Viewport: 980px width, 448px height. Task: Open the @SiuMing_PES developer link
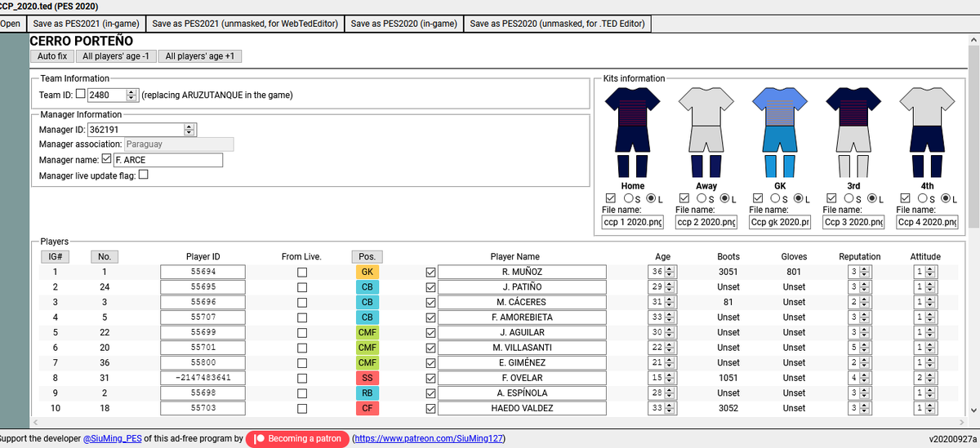tap(113, 439)
